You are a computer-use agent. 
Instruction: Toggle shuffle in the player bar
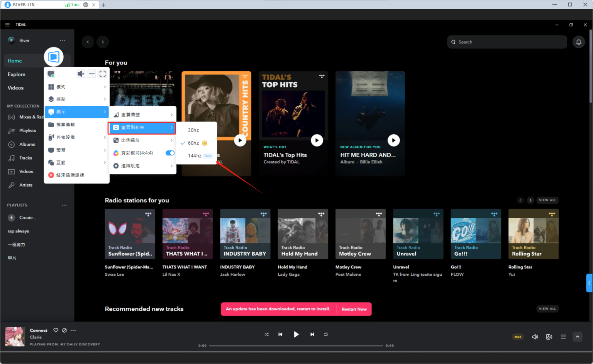266,334
